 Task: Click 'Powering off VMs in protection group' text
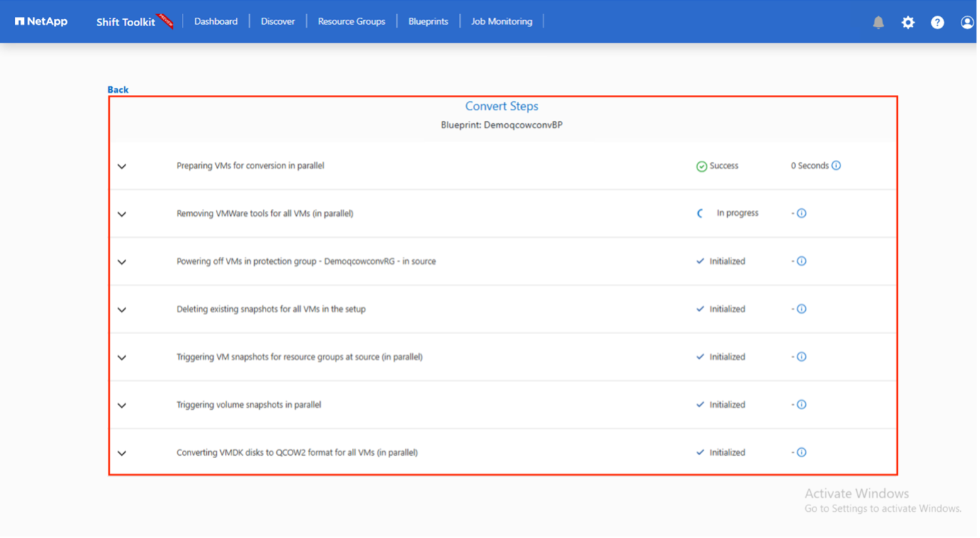tap(307, 262)
